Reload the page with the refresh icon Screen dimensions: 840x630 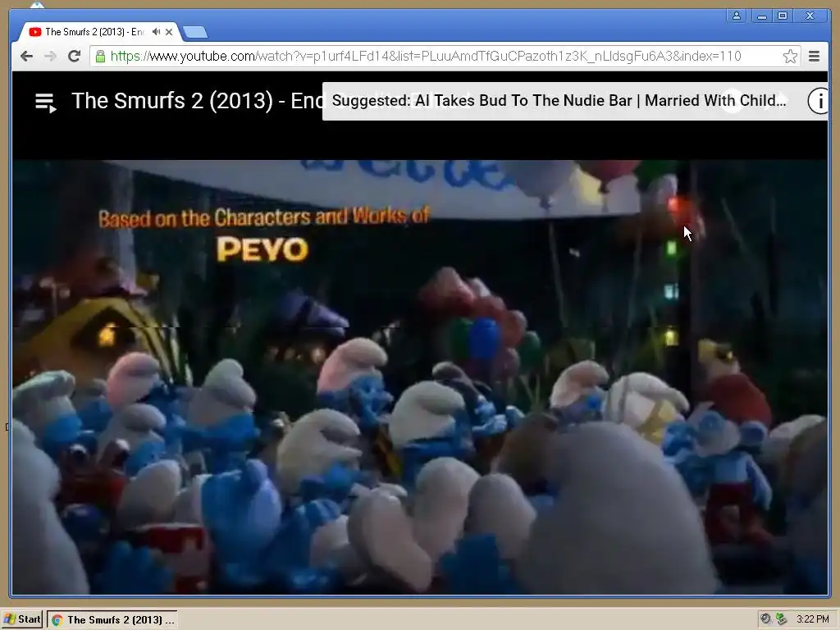[74, 57]
